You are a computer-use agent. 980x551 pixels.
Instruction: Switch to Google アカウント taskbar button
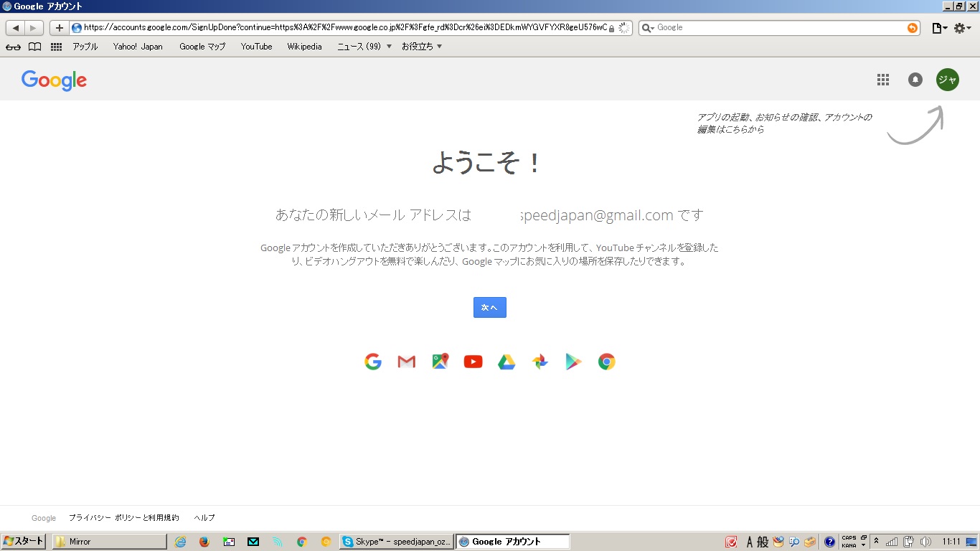click(x=513, y=542)
